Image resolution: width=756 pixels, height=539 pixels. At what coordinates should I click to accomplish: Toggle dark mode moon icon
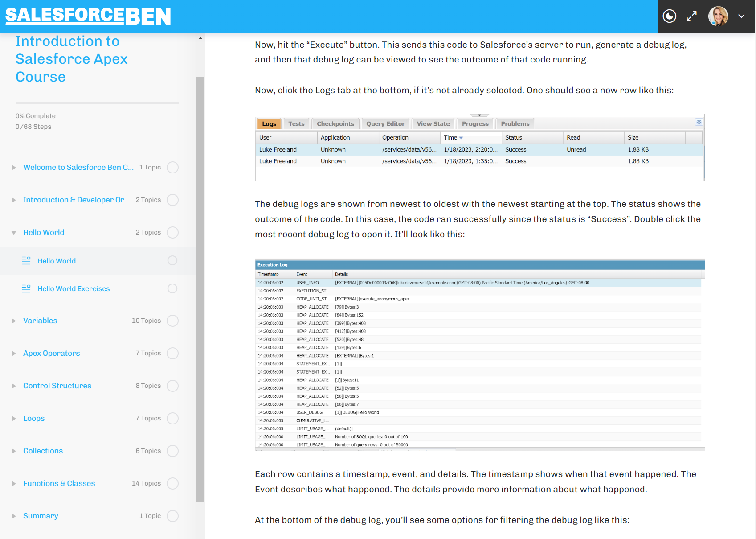(x=670, y=16)
